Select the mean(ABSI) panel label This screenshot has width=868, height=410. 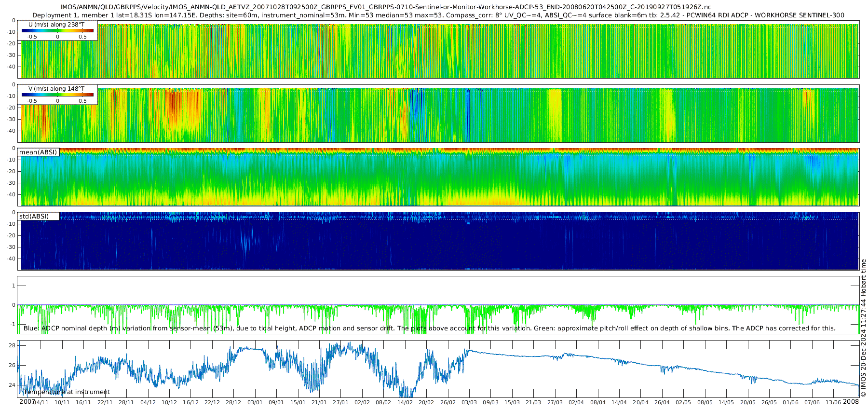[38, 152]
